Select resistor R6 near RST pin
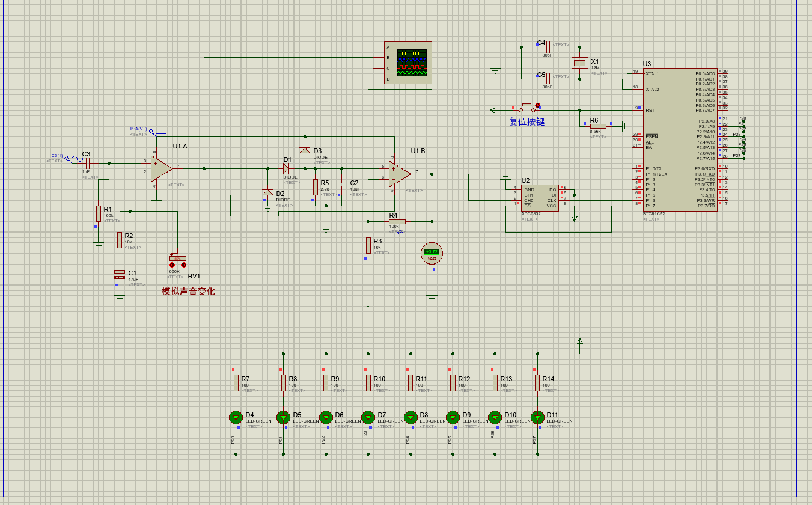The height and width of the screenshot is (505, 812). [598, 126]
